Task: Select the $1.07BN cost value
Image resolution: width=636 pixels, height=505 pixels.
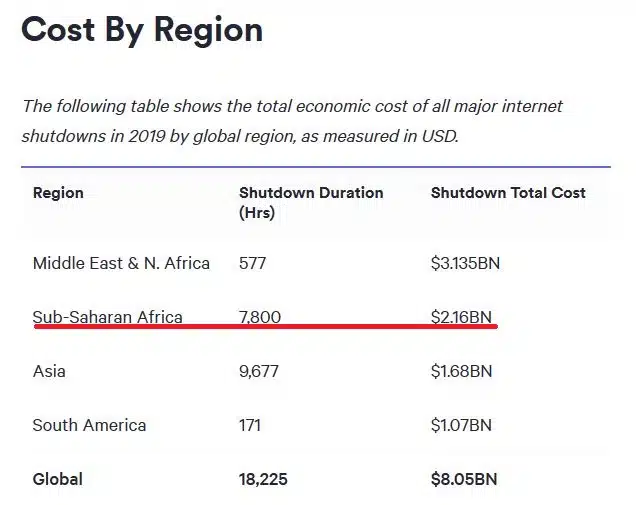Action: 461,425
